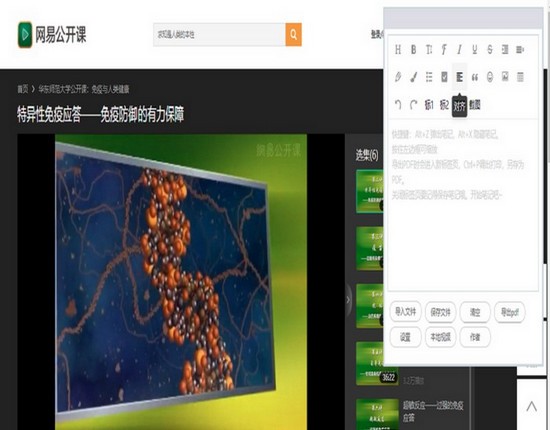The width and height of the screenshot is (550, 430).
Task: Focus the course search input field
Action: point(219,34)
